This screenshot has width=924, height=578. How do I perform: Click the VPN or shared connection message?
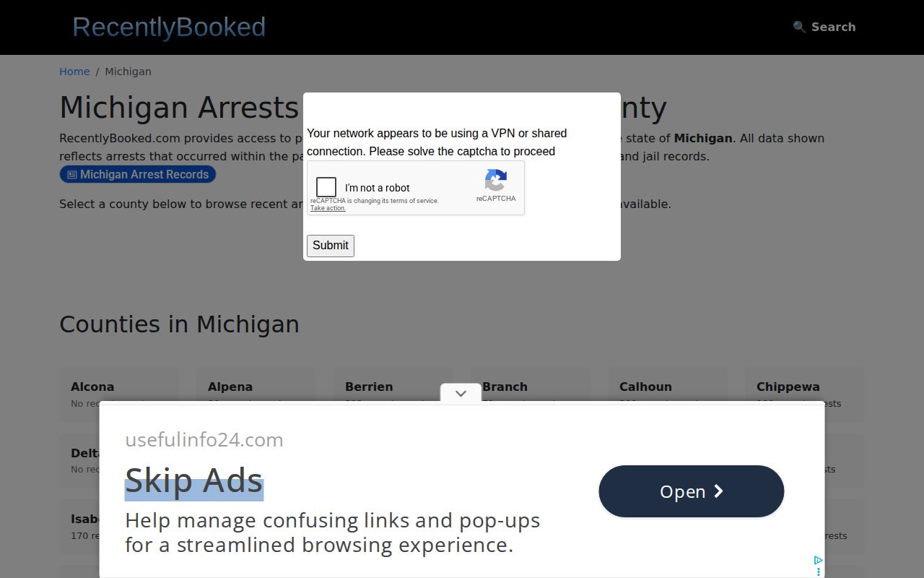pos(437,142)
